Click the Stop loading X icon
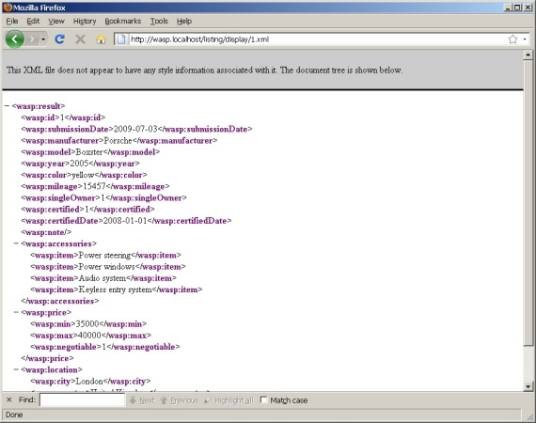 (80, 39)
